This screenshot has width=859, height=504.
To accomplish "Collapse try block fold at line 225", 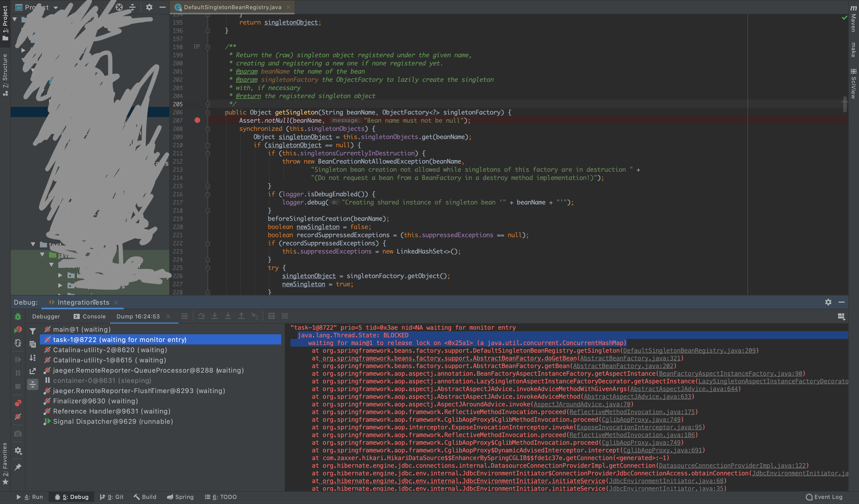I will click(x=208, y=268).
